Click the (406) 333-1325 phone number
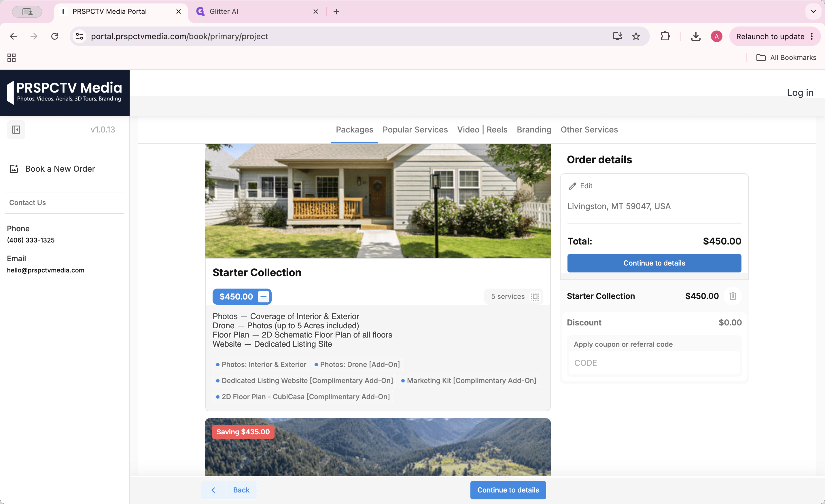This screenshot has height=504, width=825. (31, 240)
